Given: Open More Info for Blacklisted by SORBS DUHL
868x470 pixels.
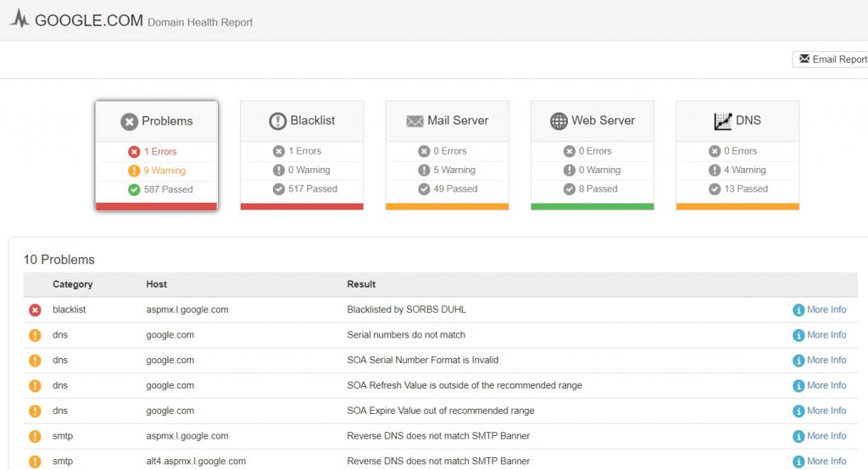Looking at the screenshot, I should 820,310.
